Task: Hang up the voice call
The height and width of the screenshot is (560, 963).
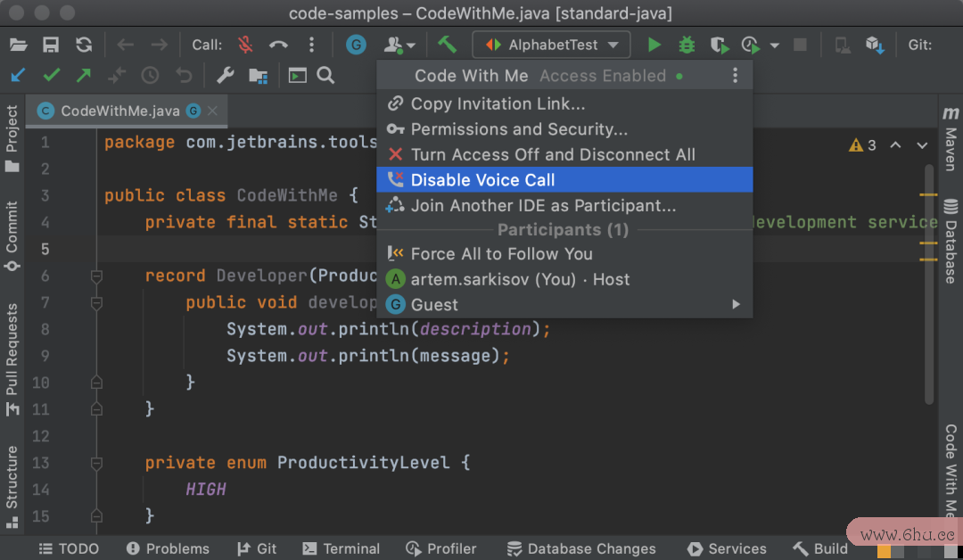Action: pos(278,45)
